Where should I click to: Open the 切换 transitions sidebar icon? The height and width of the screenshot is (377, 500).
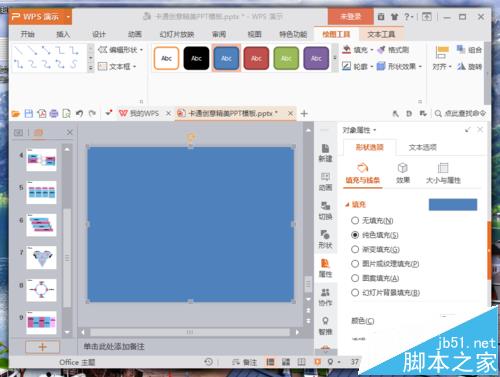coord(325,211)
